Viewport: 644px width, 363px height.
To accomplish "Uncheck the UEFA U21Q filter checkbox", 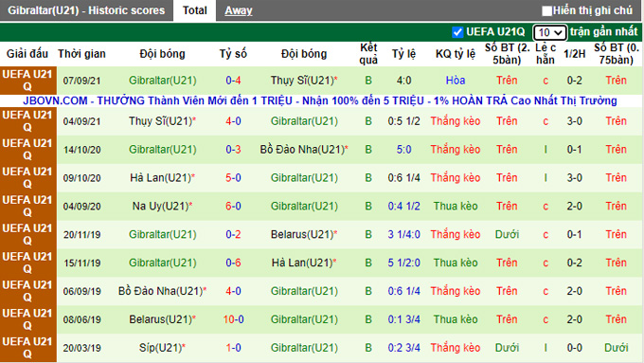I will coord(457,32).
